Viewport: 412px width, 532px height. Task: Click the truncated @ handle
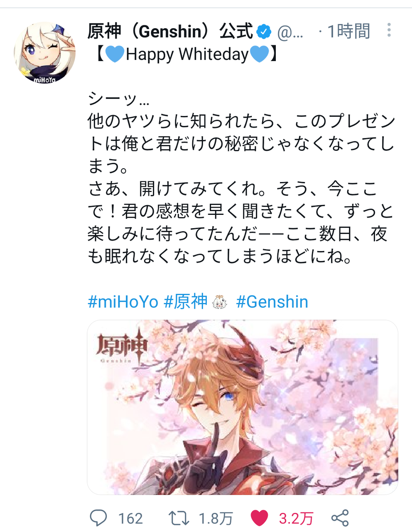[290, 32]
